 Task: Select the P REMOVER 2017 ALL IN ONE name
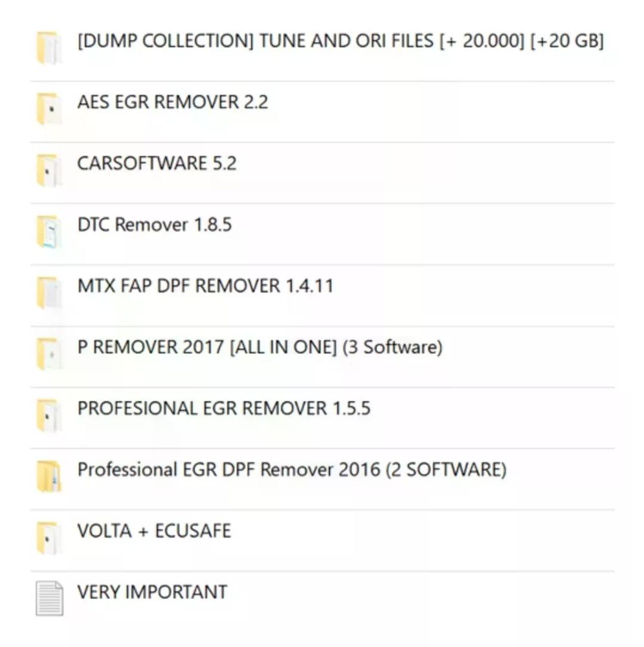(x=260, y=347)
